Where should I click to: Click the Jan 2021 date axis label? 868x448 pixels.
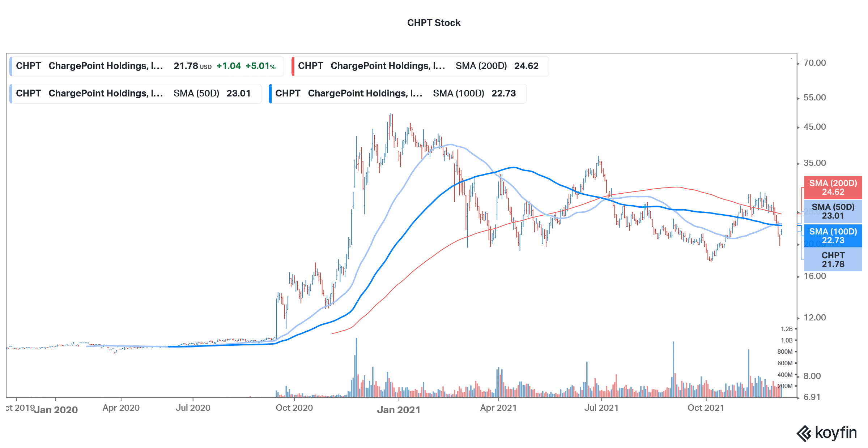(x=399, y=410)
